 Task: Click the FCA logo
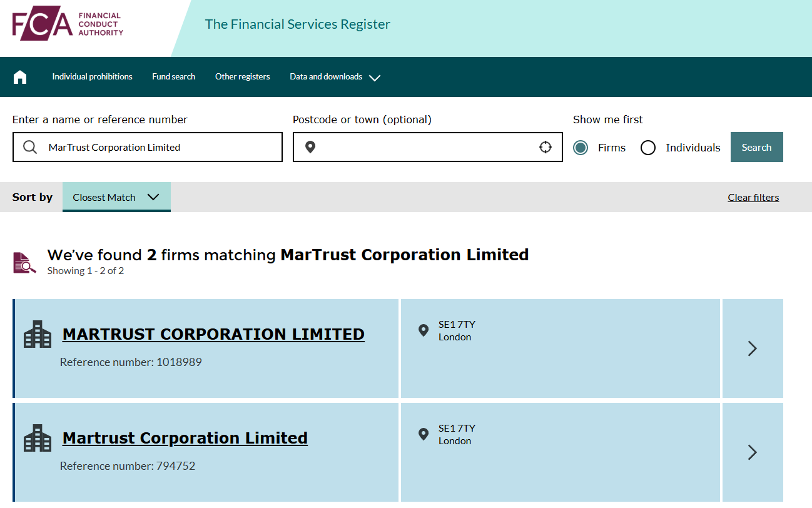click(68, 25)
